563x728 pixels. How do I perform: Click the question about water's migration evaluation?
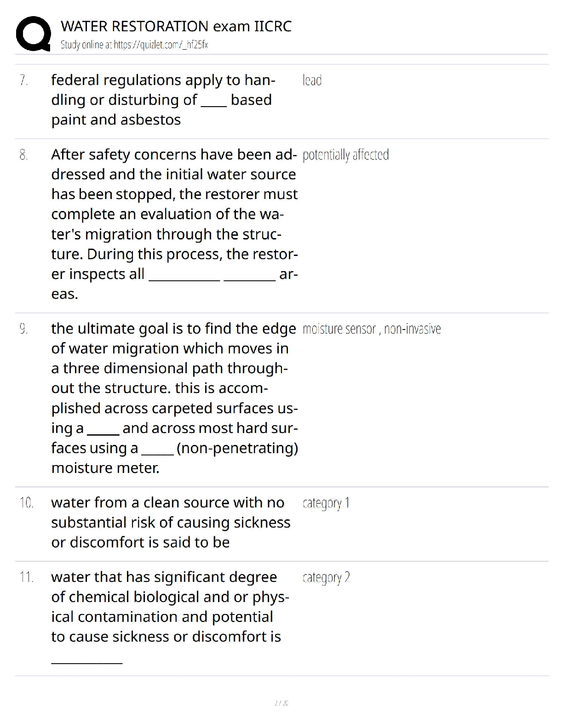click(x=174, y=224)
